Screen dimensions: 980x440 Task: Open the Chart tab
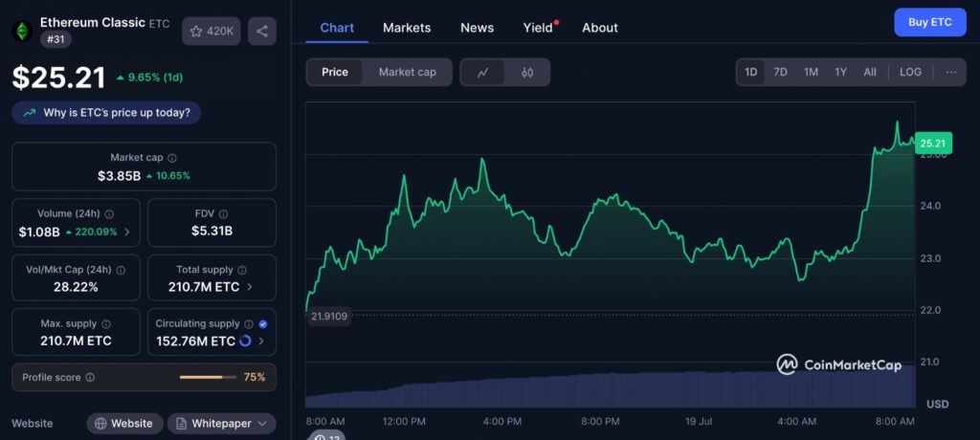click(337, 28)
